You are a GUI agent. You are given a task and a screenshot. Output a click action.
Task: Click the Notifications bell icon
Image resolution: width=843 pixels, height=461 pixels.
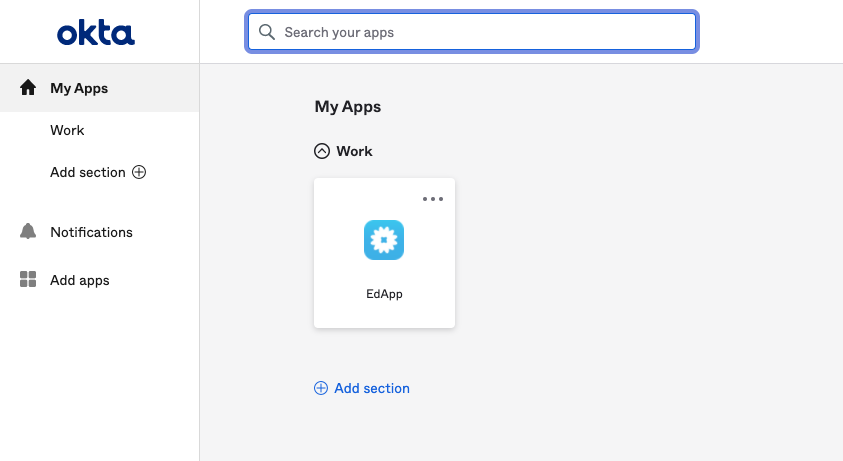[x=28, y=231]
